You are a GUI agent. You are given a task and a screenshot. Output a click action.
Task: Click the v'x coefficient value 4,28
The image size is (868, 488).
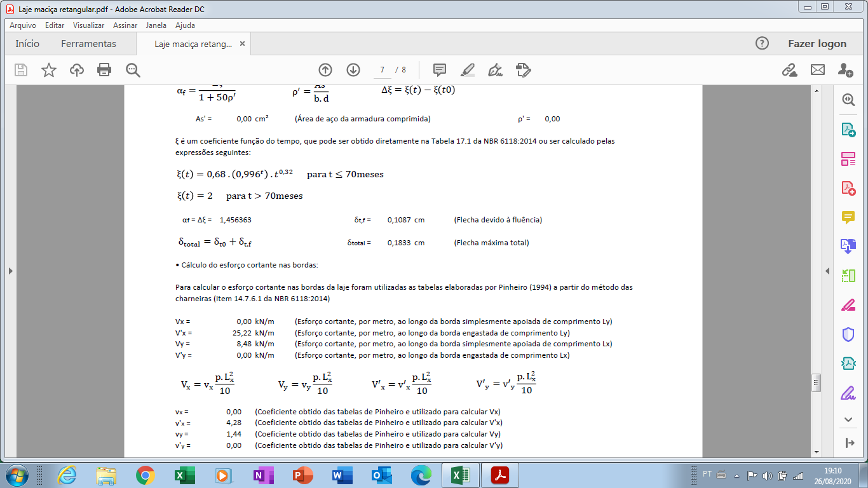[233, 423]
